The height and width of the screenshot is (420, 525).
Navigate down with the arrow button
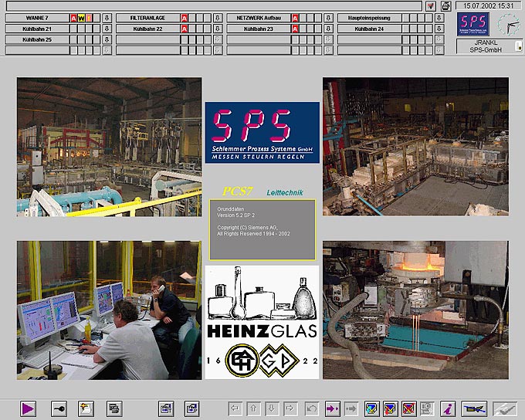(272, 408)
